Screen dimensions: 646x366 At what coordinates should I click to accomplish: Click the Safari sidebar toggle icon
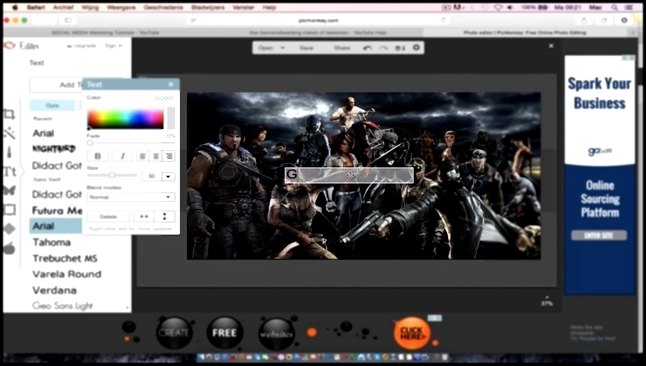tap(68, 20)
